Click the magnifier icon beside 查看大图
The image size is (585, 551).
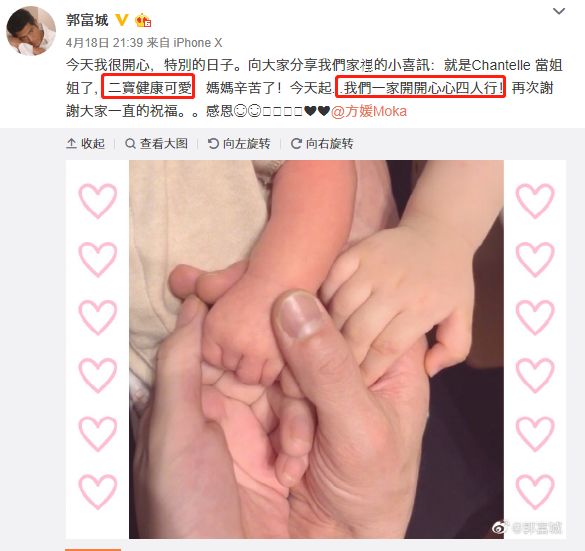[130, 144]
